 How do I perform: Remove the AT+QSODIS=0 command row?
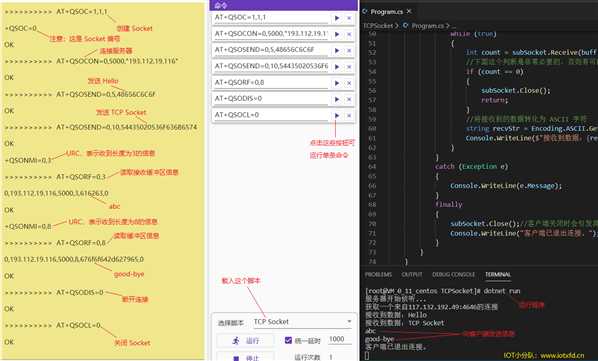pyautogui.click(x=349, y=99)
